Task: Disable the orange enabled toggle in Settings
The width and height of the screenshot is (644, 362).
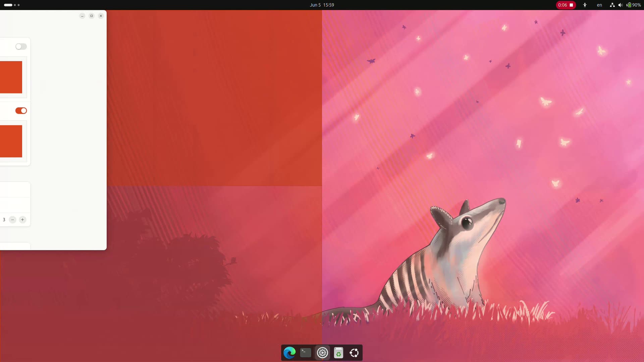Action: [21, 111]
